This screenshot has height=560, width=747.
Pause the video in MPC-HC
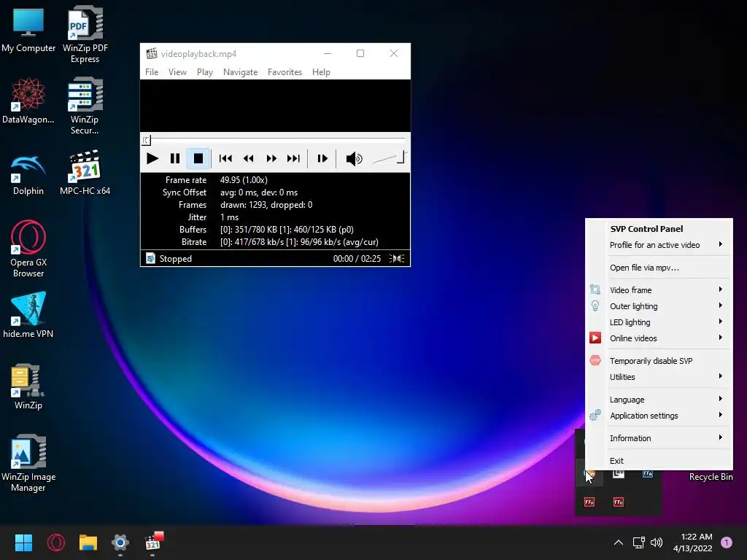pyautogui.click(x=175, y=158)
